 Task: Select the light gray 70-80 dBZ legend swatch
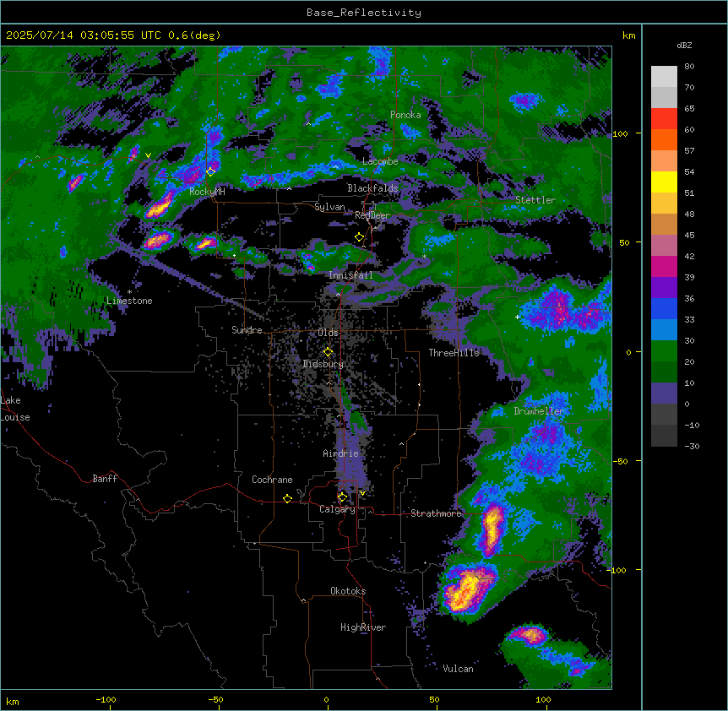pos(664,77)
